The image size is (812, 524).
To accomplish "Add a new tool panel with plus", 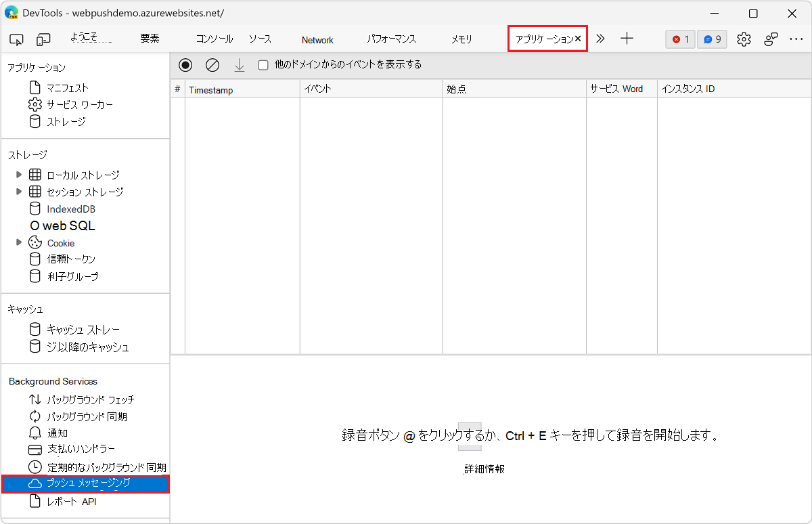I will tap(627, 39).
